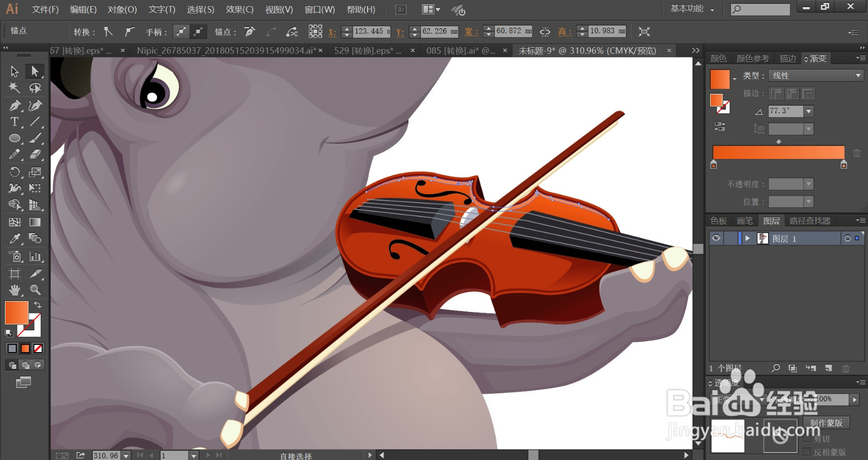868x460 pixels.
Task: Open the 效果(C) menu
Action: click(240, 9)
